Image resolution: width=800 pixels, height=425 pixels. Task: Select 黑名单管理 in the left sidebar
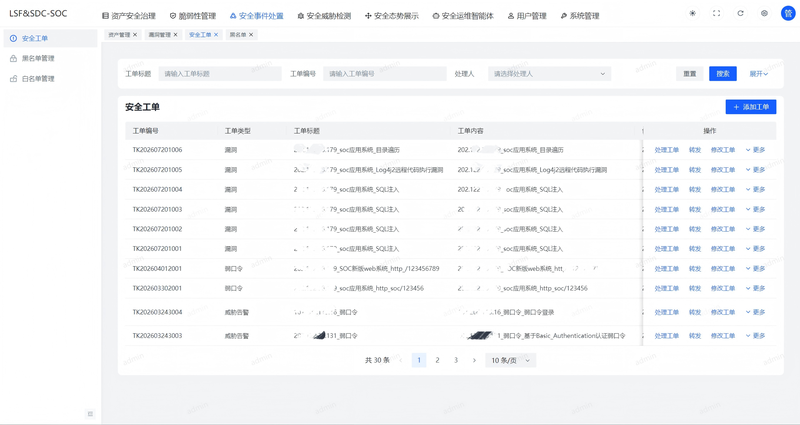pyautogui.click(x=50, y=58)
